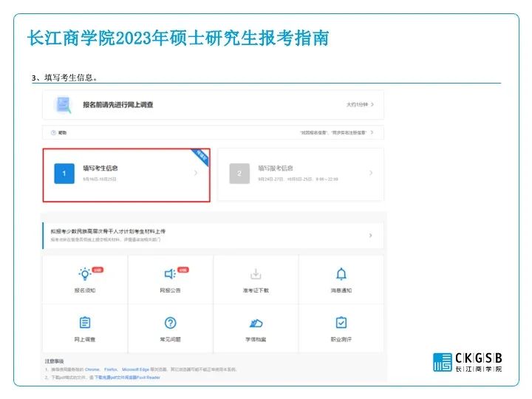Click the Microsoft Edge link
The height and width of the screenshot is (399, 532).
pos(135,369)
